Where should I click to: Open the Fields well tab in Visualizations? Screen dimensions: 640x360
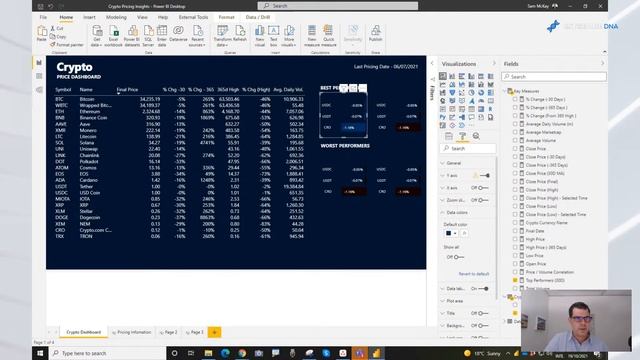(x=449, y=136)
